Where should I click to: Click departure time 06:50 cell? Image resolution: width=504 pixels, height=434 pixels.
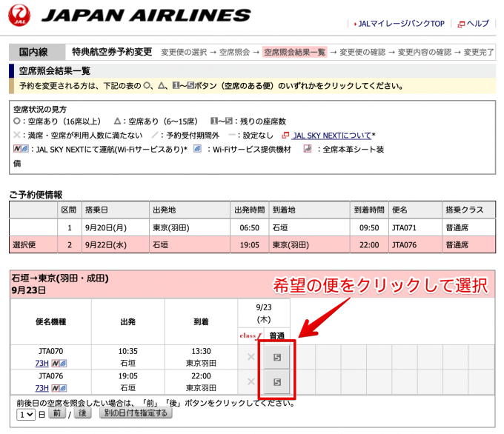coord(249,228)
